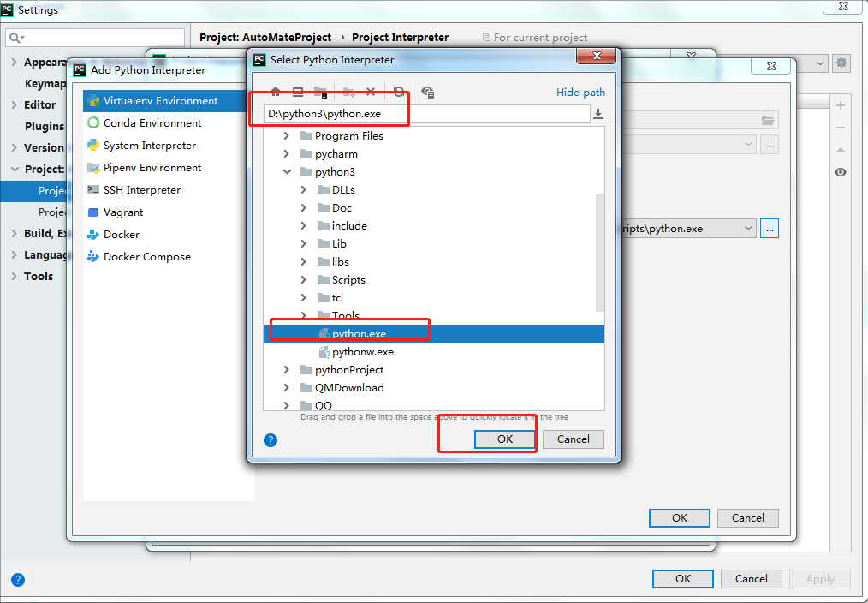Image resolution: width=868 pixels, height=603 pixels.
Task: Expand libs folder
Action: click(303, 261)
